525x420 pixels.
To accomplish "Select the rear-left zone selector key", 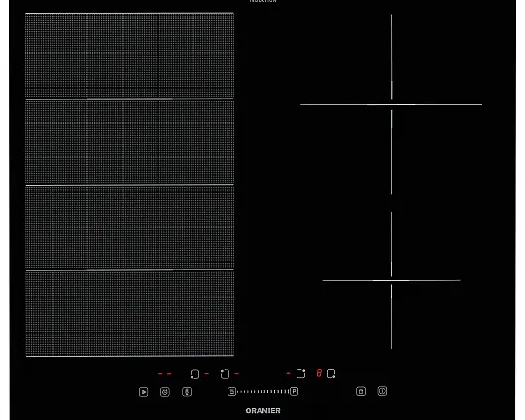I will pos(225,374).
